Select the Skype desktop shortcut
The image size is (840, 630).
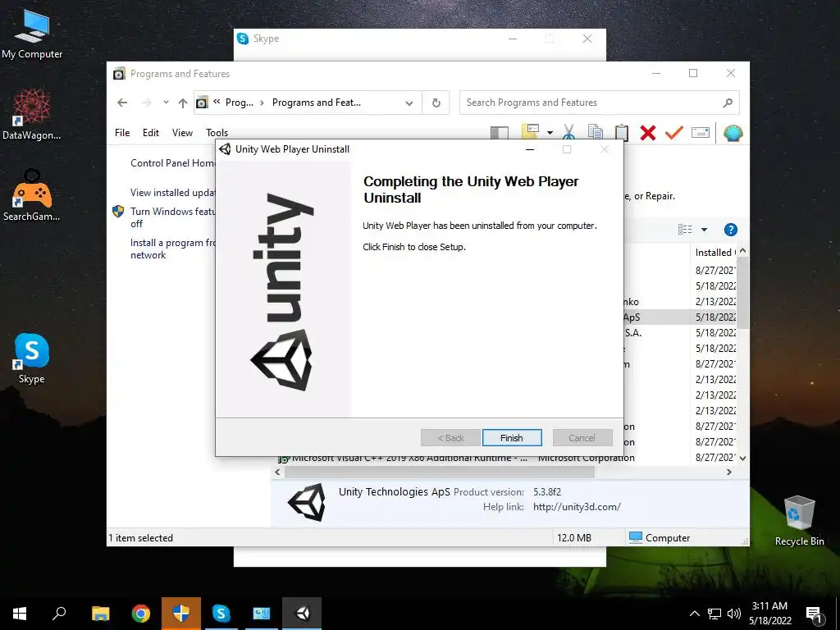(32, 358)
